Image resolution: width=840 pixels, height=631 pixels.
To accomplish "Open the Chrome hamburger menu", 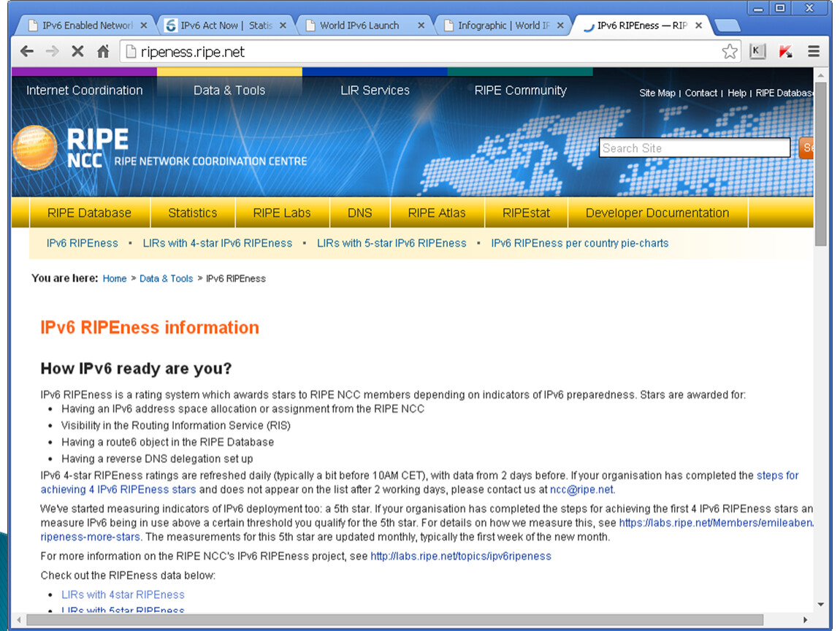I will click(x=814, y=52).
